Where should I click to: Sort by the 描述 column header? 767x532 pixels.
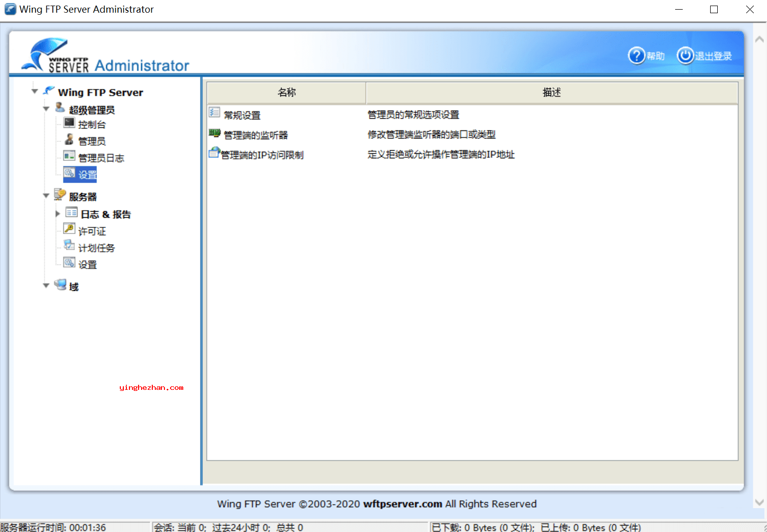pos(552,92)
